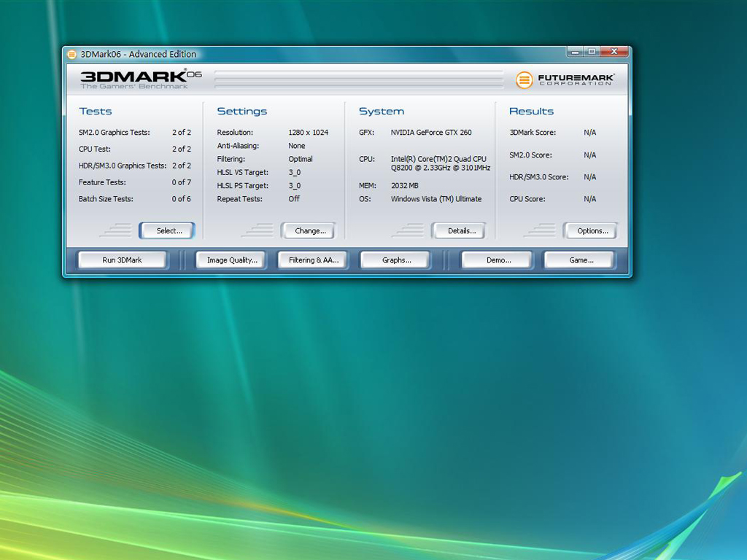Open the Image Quality... tool
The width and height of the screenshot is (747, 560).
[x=231, y=260]
